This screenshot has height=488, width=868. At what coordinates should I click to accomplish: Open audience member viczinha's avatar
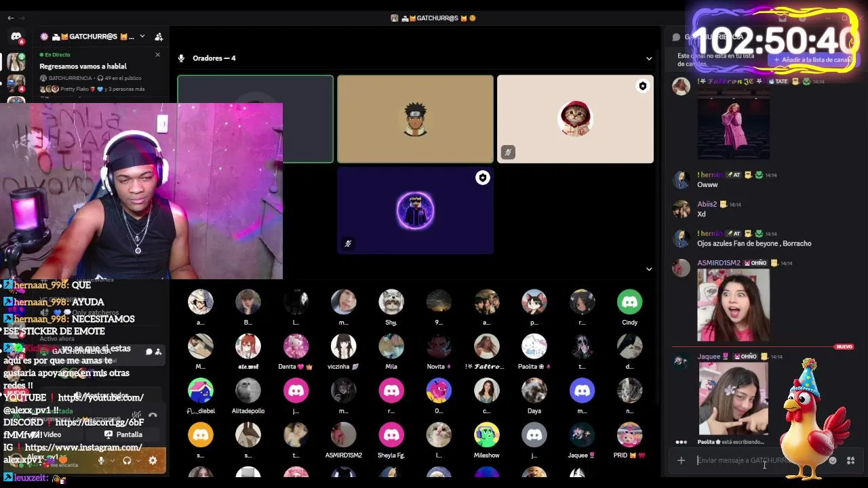[343, 346]
